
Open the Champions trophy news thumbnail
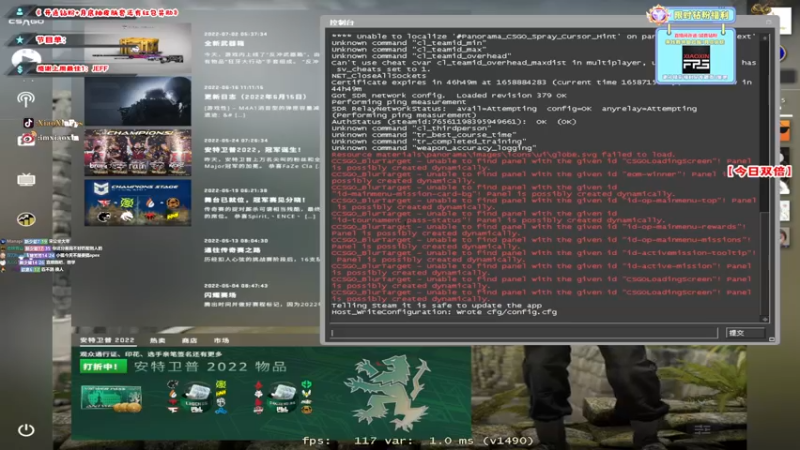[x=138, y=152]
